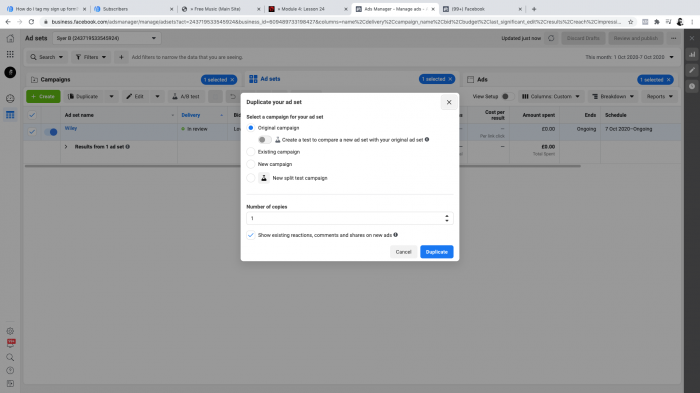
Task: Close the Duplicate your ad set dialog
Action: click(x=449, y=102)
